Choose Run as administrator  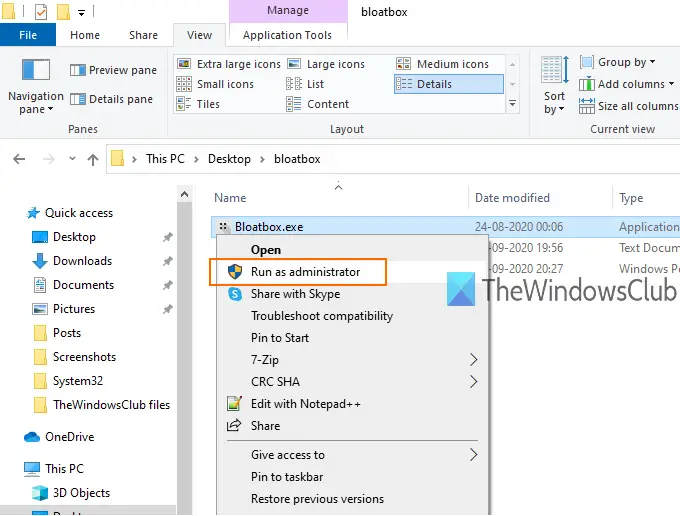click(352, 272)
